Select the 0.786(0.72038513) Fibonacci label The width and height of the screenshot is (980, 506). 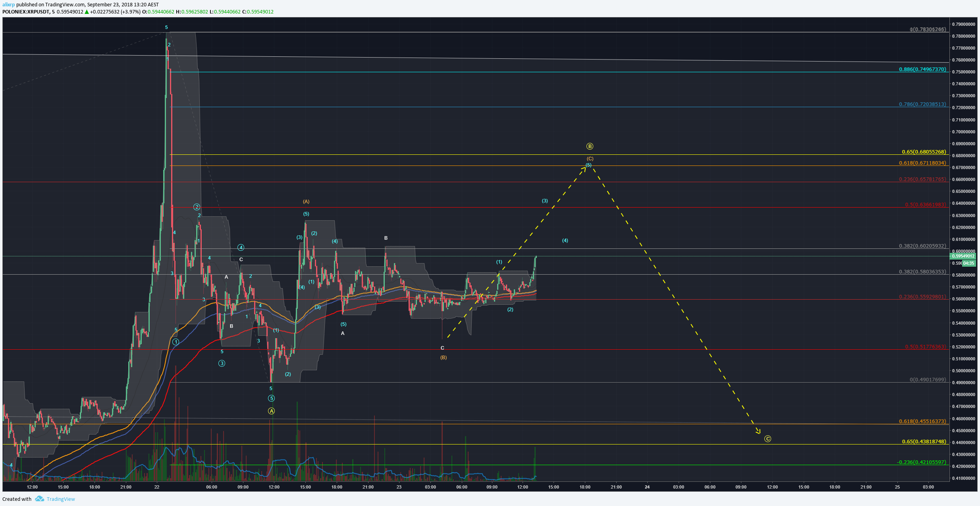[922, 104]
